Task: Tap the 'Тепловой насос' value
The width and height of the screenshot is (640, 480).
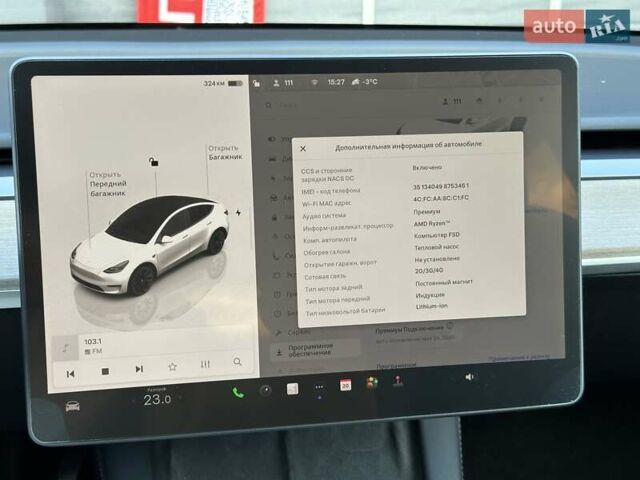Action: pyautogui.click(x=437, y=247)
